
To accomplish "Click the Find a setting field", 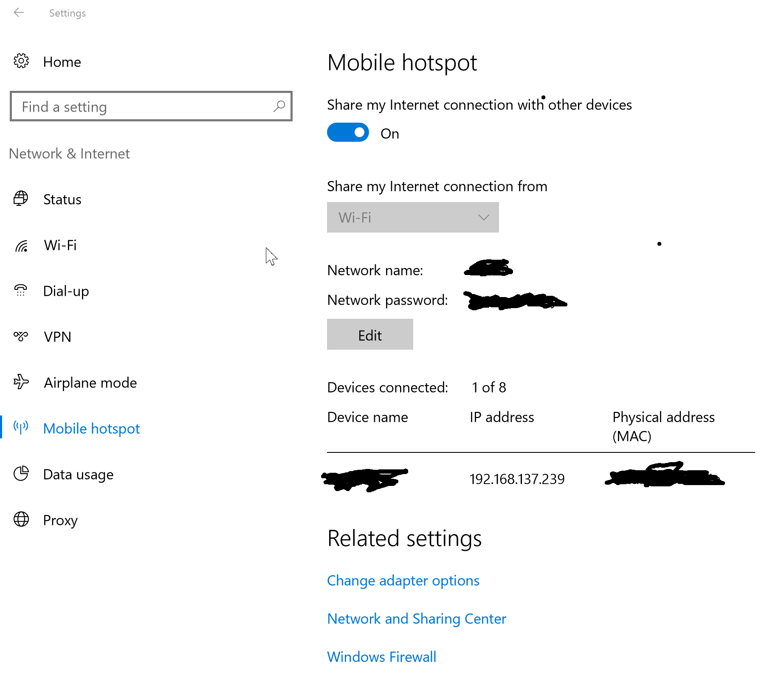I will tap(144, 107).
